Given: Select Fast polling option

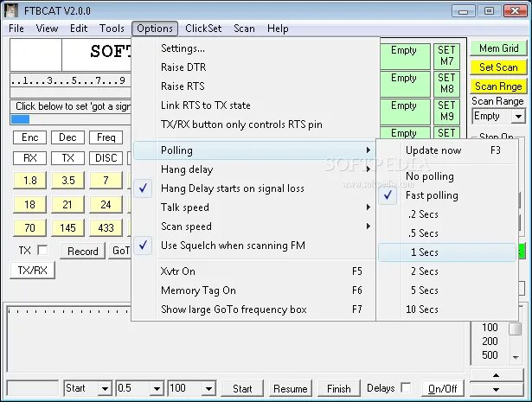Looking at the screenshot, I should (x=447, y=195).
